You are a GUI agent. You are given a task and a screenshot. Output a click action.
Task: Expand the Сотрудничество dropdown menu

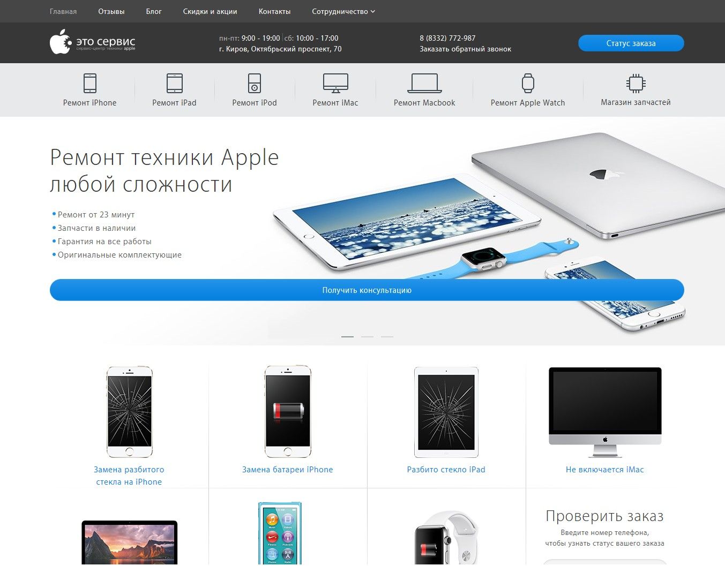point(343,11)
